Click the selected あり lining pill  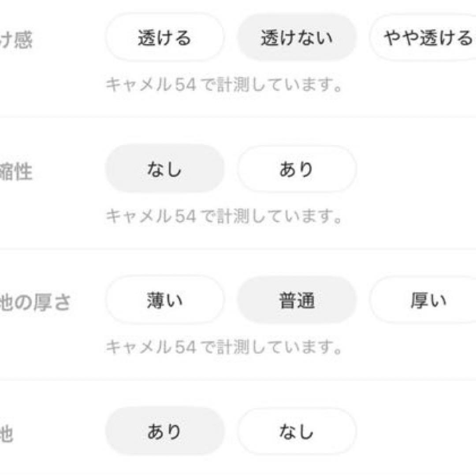tap(164, 431)
